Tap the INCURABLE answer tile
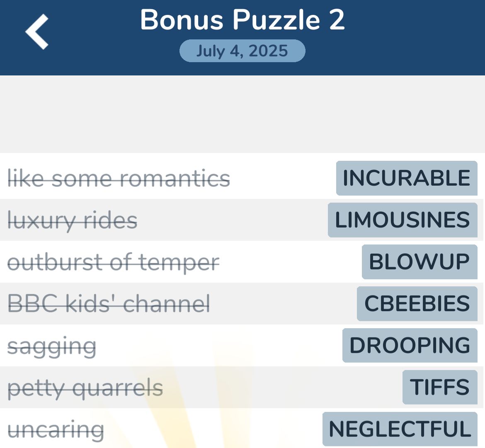Screen dimensions: 485x448 click(x=405, y=178)
